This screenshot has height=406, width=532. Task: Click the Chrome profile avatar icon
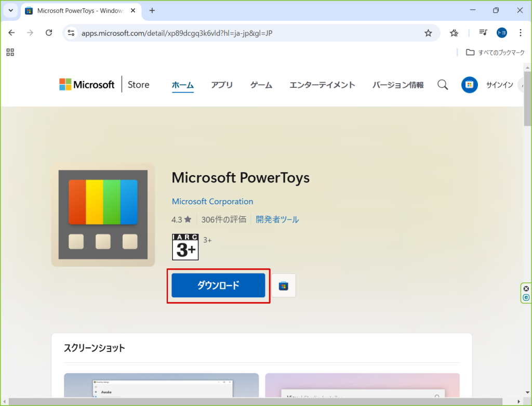pyautogui.click(x=501, y=33)
